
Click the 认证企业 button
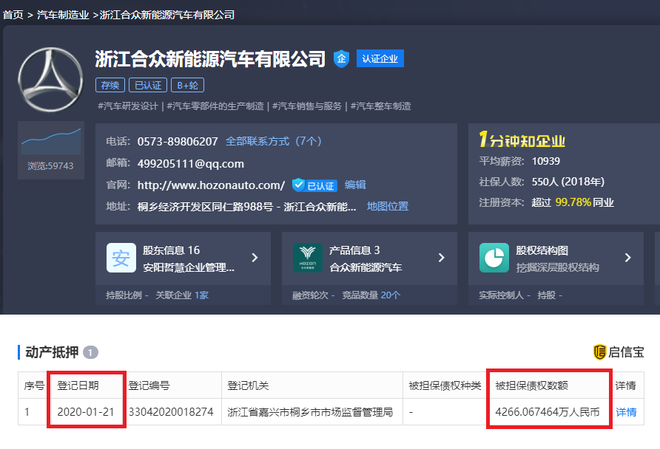click(380, 58)
